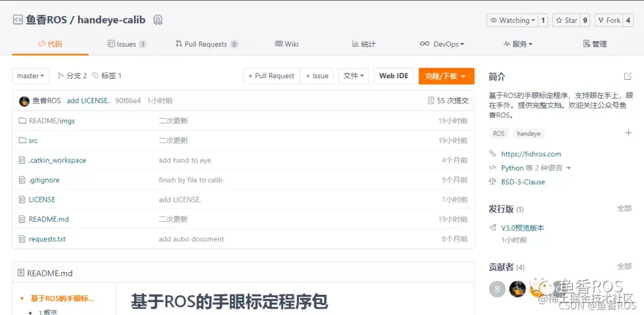Open the Issues tab

(126, 44)
